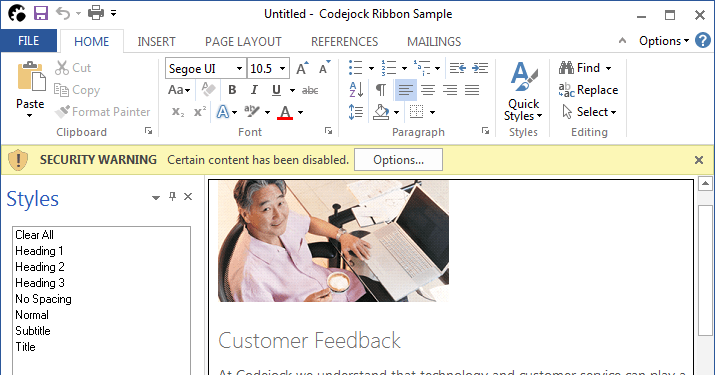Apply superscript formatting
This screenshot has height=375, width=715.
coord(200,112)
